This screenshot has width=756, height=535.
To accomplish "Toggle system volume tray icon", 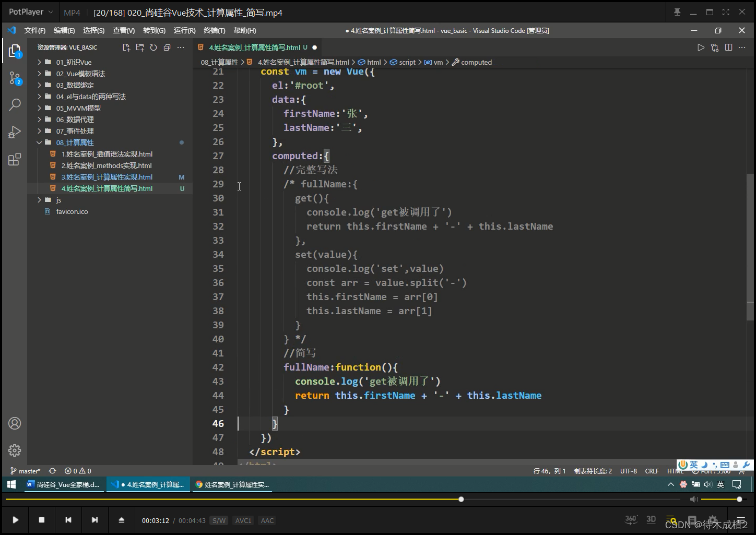I will [708, 484].
